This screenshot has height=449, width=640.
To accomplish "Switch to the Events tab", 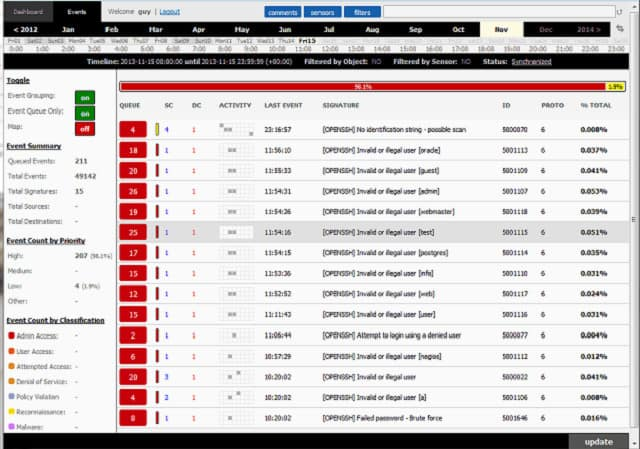I will (x=77, y=12).
